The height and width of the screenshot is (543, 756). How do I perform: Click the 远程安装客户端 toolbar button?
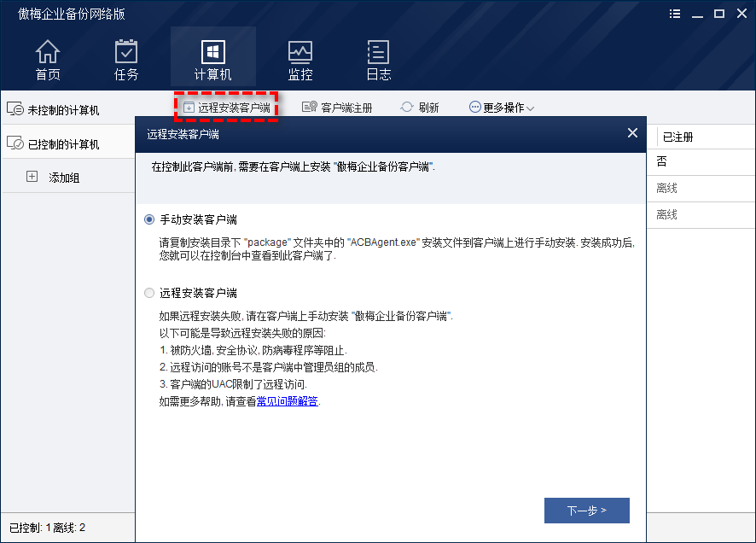click(x=226, y=108)
